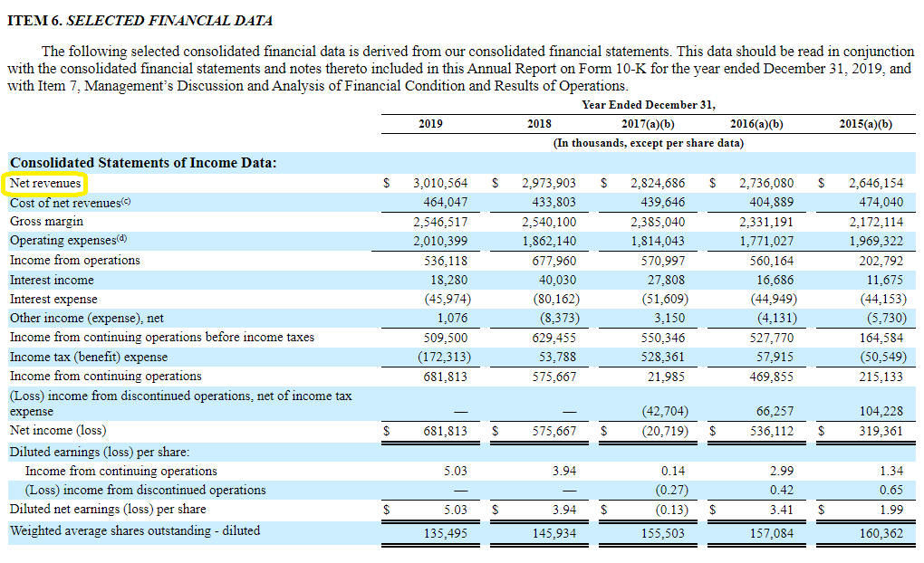Image resolution: width=924 pixels, height=563 pixels.
Task: Click the 2018 column header
Action: click(539, 124)
